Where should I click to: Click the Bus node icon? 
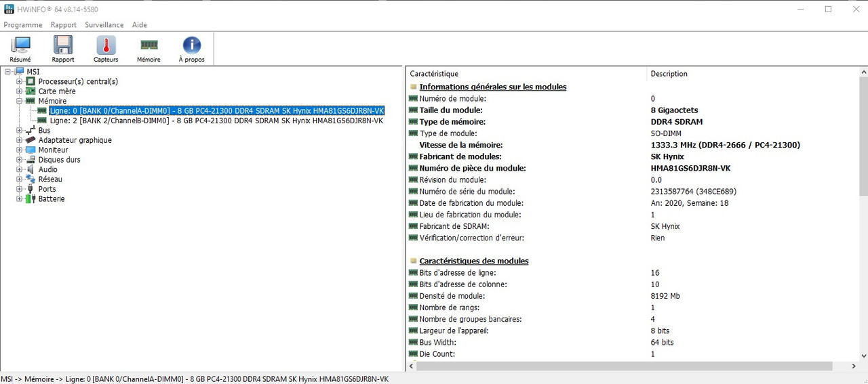(31, 130)
